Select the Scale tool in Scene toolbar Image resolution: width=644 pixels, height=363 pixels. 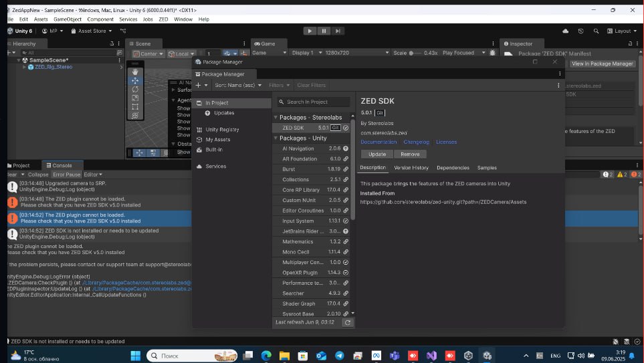pyautogui.click(x=135, y=98)
